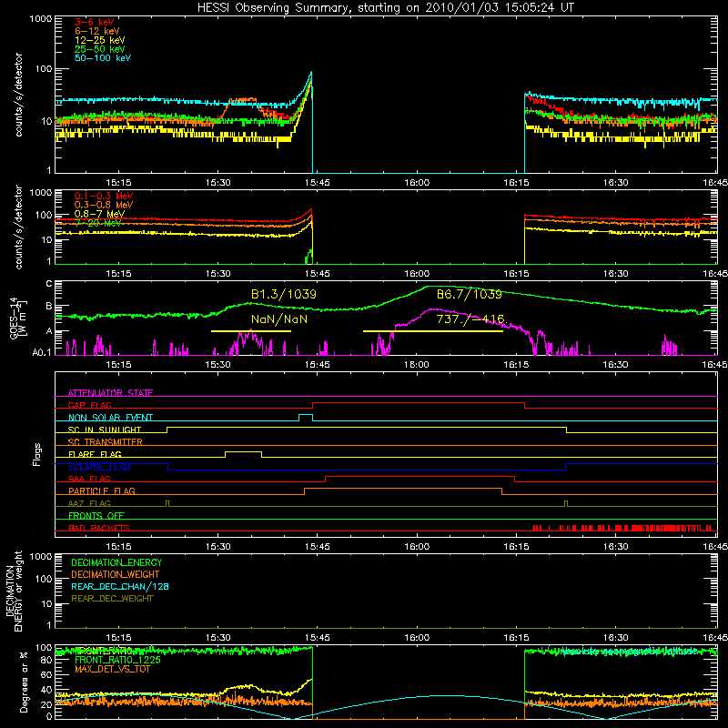Image resolution: width=728 pixels, height=728 pixels.
Task: Click the BAD_PACKETS flag label
Action: point(99,528)
